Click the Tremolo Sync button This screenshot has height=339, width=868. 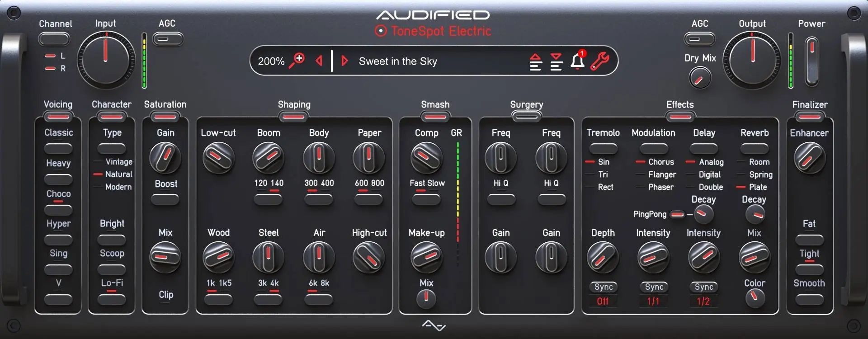[x=603, y=287]
